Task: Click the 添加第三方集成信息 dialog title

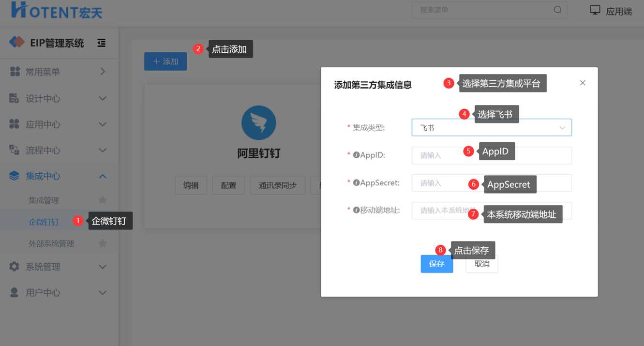Action: click(373, 85)
